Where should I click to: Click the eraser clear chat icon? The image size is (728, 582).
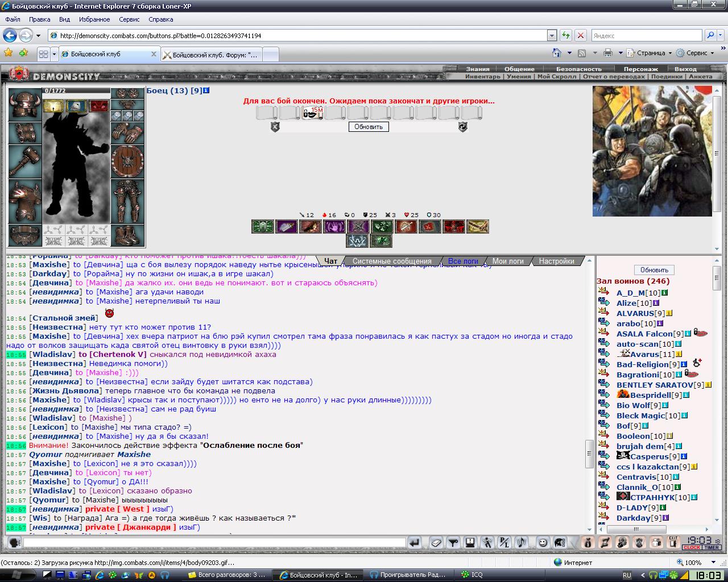[x=436, y=543]
